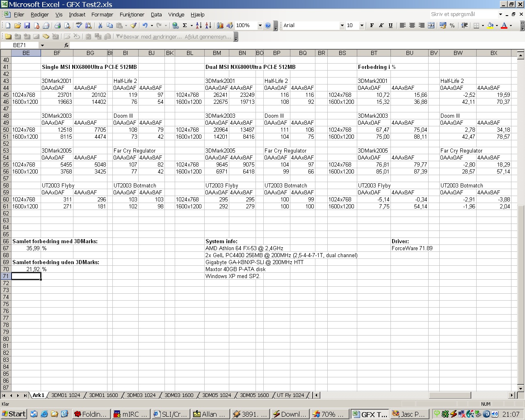Toggle underline formatting
This screenshot has width=525, height=420.
click(390, 25)
